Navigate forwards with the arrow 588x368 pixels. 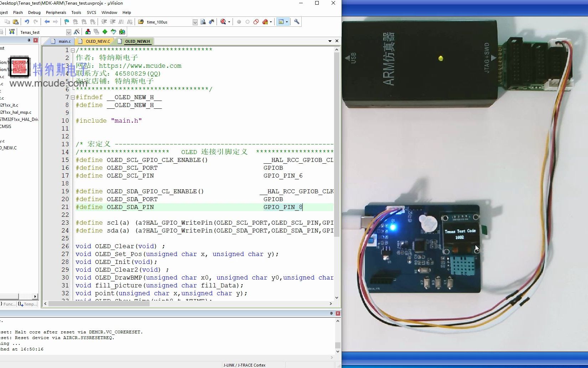pos(55,22)
